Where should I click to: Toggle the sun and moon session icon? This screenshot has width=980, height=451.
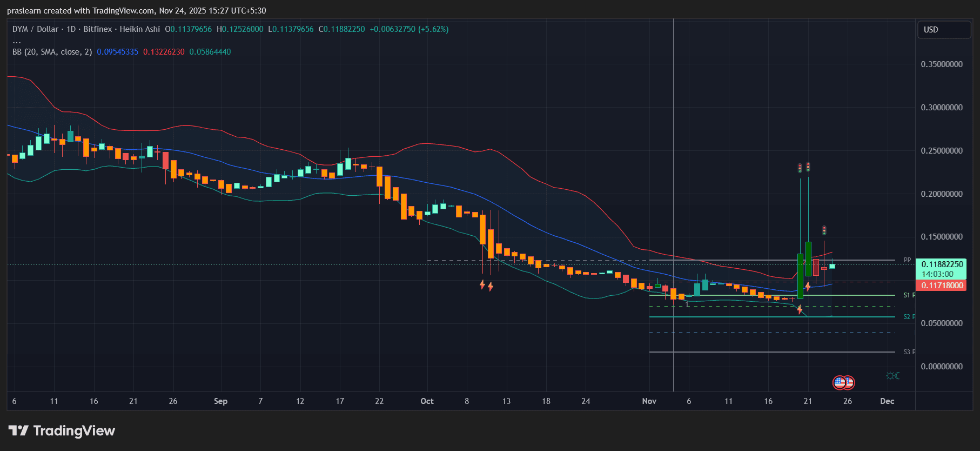pos(892,375)
